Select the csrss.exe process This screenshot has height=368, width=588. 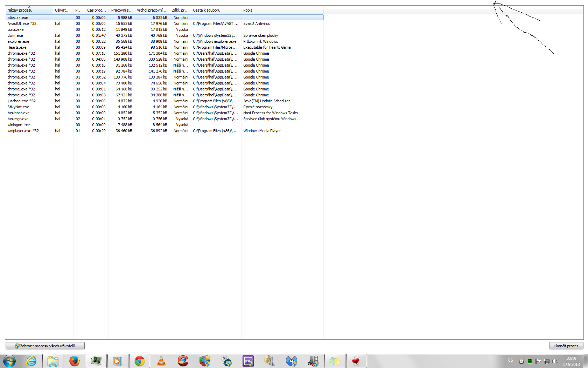[164, 29]
